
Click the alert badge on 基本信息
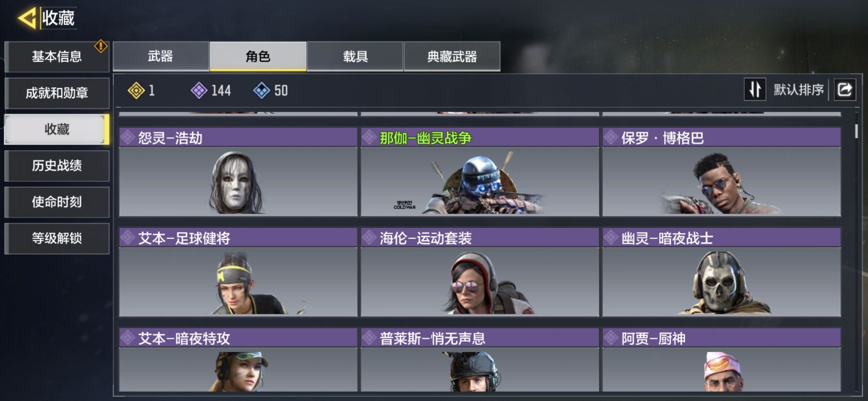tap(101, 46)
